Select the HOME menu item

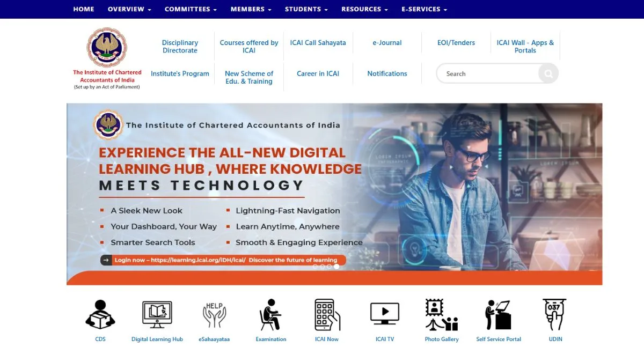83,9
